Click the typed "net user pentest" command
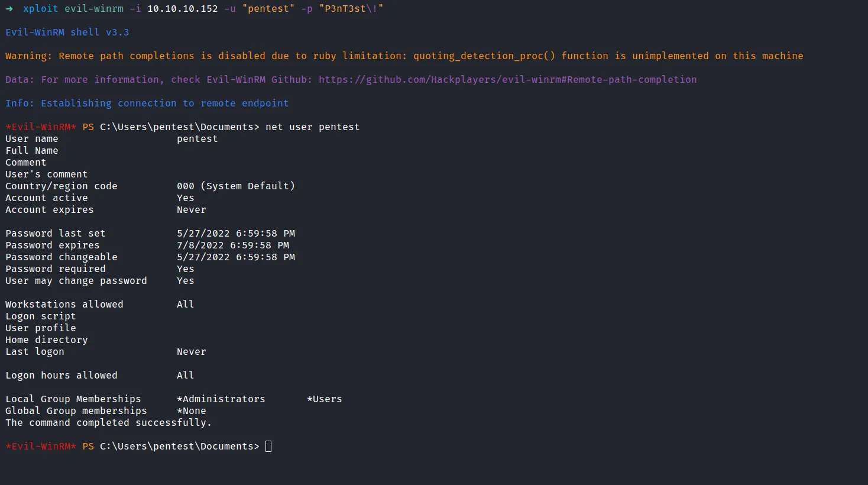The height and width of the screenshot is (485, 868). pyautogui.click(x=312, y=127)
